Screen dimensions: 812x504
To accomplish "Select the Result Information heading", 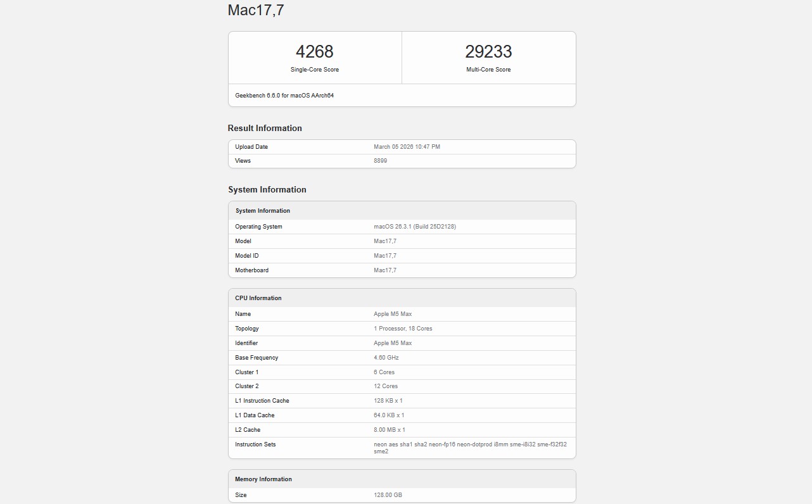I will [264, 128].
